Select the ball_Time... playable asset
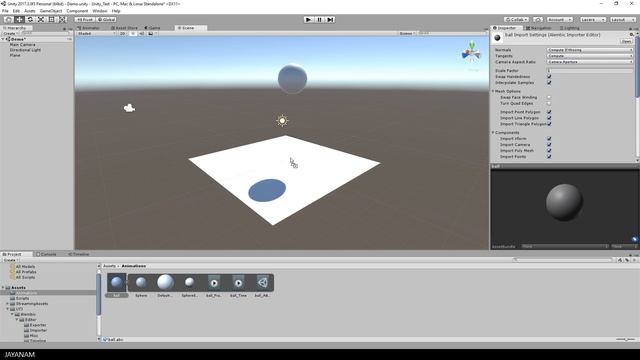This screenshot has width=640, height=360. 238,282
